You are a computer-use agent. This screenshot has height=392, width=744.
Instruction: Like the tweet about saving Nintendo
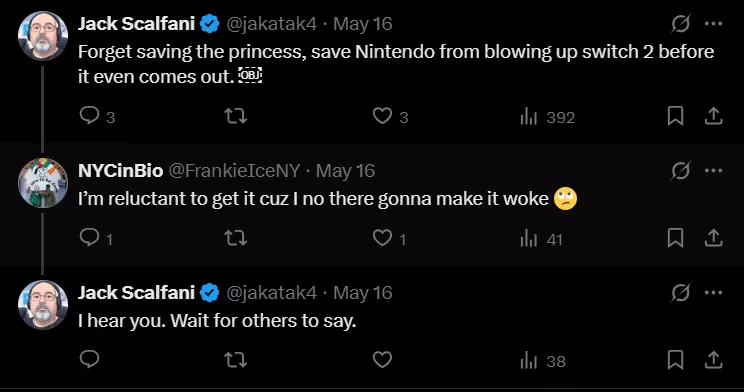click(x=391, y=116)
